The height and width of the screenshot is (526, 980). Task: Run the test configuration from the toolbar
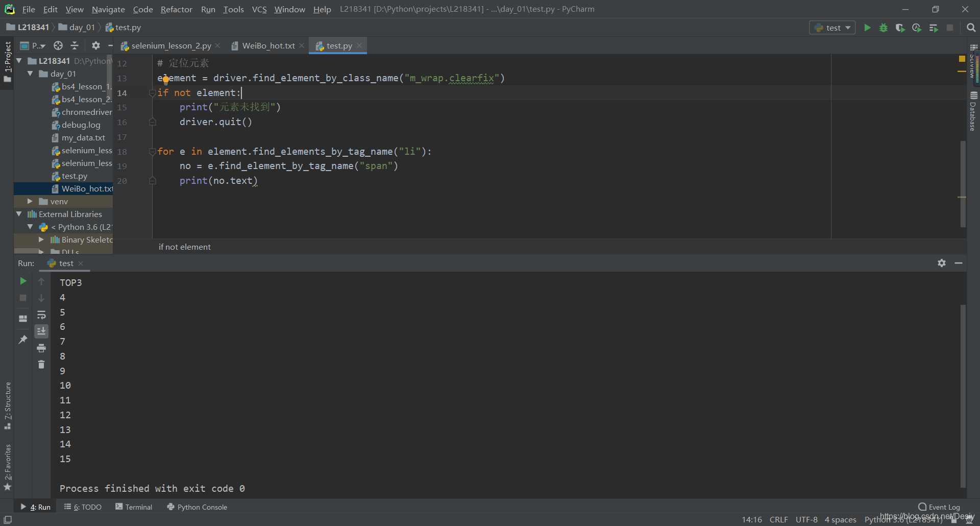[x=867, y=28]
